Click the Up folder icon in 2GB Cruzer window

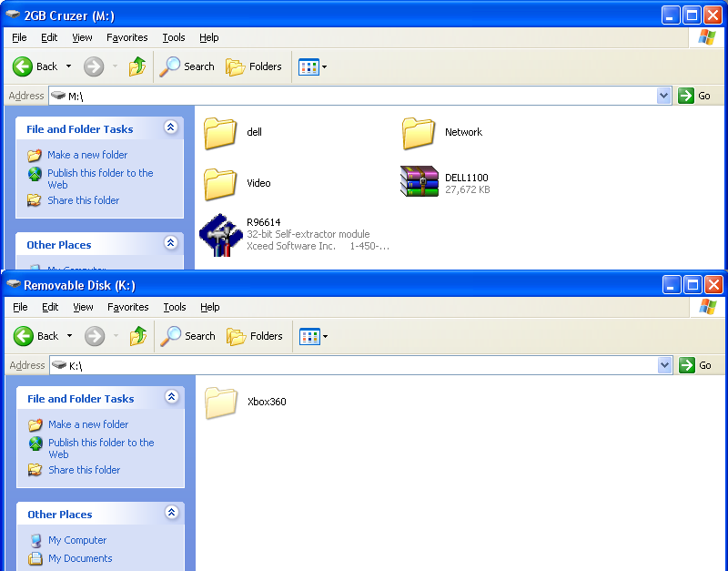point(137,66)
